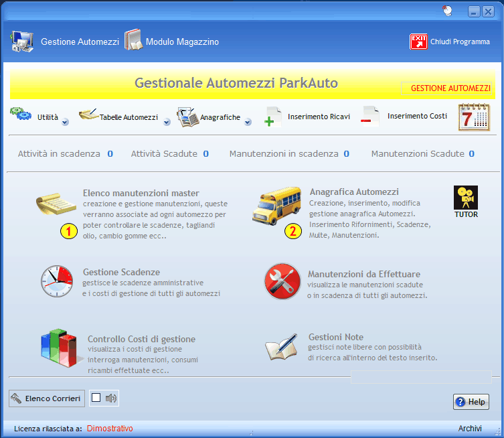504x438 pixels.
Task: Close the ParkAuto window
Action: click(x=488, y=12)
